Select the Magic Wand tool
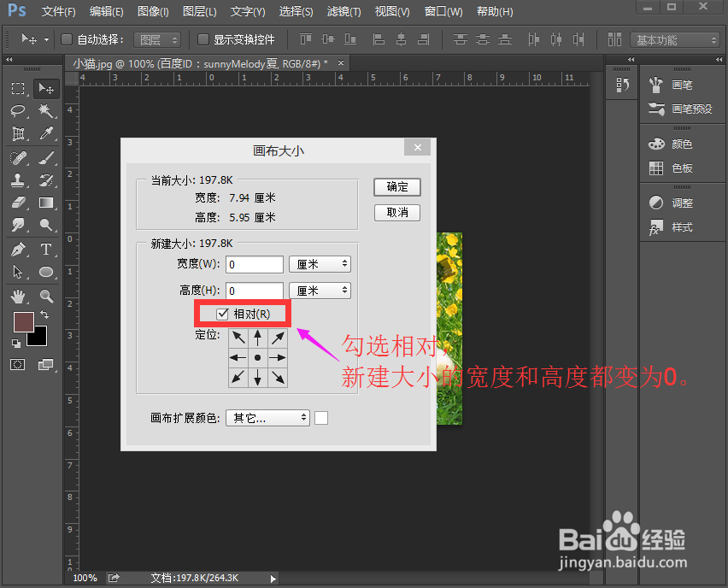The image size is (728, 588). click(x=46, y=111)
